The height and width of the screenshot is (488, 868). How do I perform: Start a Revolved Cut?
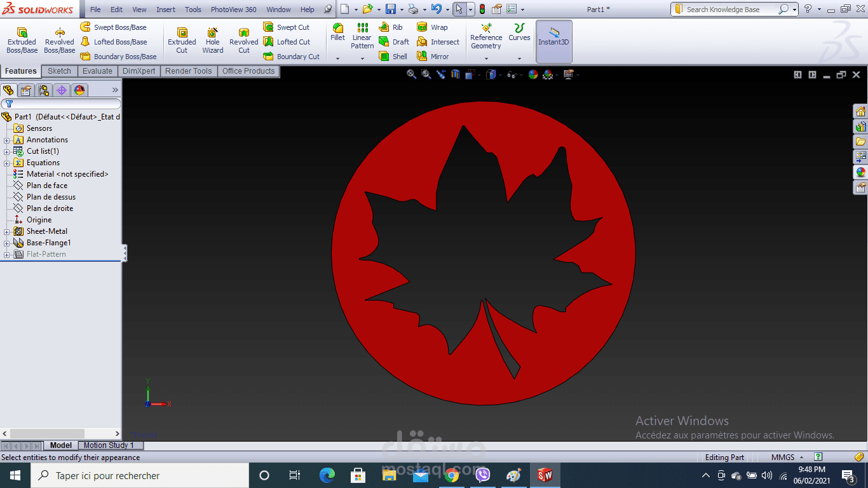[x=243, y=41]
